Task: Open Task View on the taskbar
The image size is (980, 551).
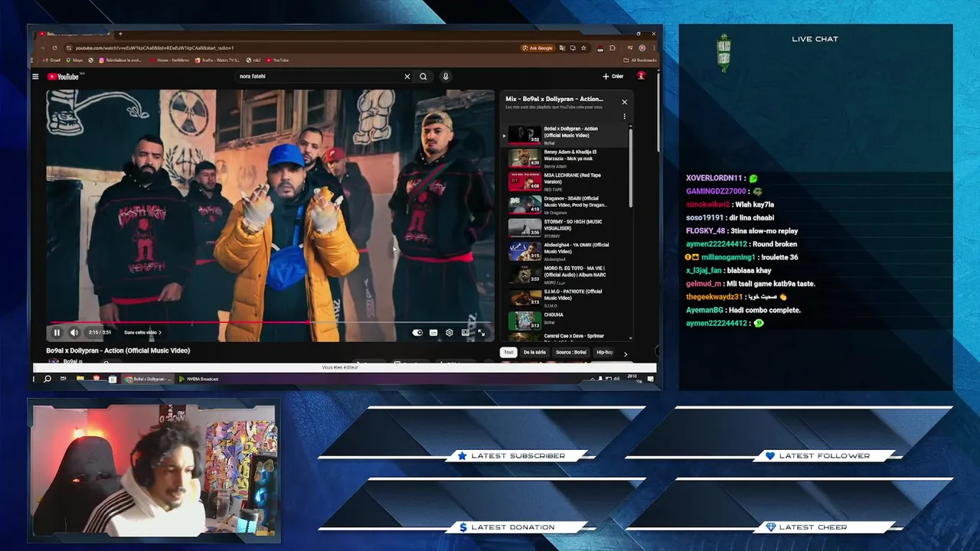Action: (x=64, y=379)
